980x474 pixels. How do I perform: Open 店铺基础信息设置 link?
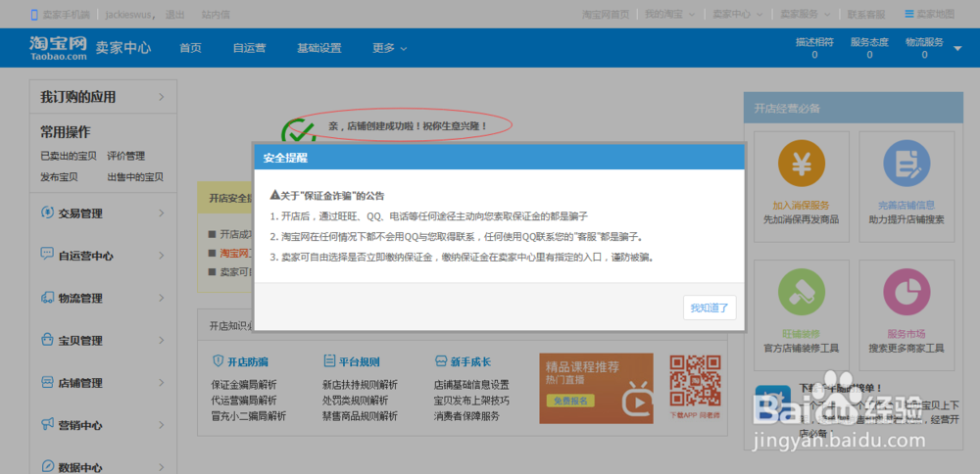coord(471,385)
